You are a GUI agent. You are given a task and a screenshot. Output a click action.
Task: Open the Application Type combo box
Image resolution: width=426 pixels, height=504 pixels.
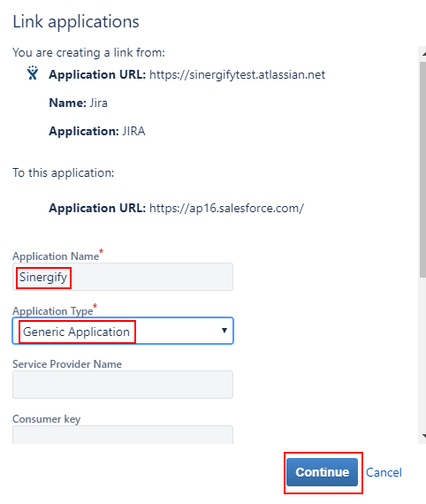point(123,331)
